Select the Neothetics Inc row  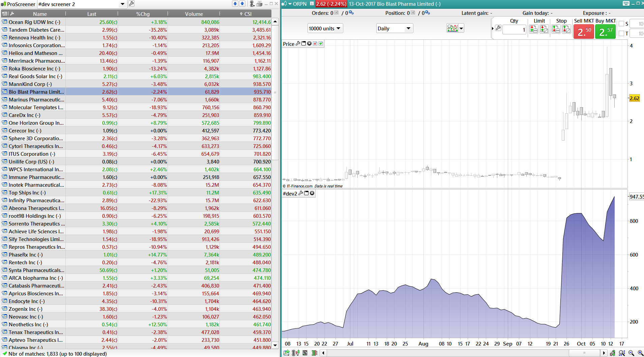tap(136, 324)
